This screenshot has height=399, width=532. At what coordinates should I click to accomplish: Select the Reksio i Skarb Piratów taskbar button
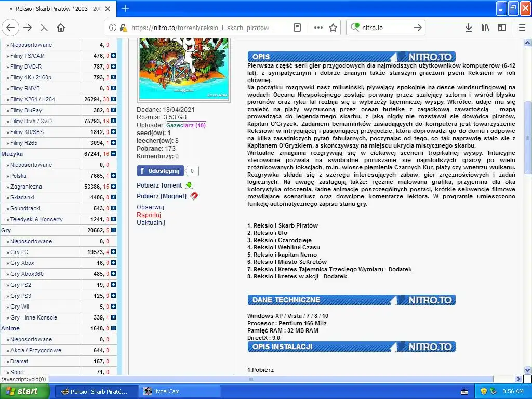(96, 391)
